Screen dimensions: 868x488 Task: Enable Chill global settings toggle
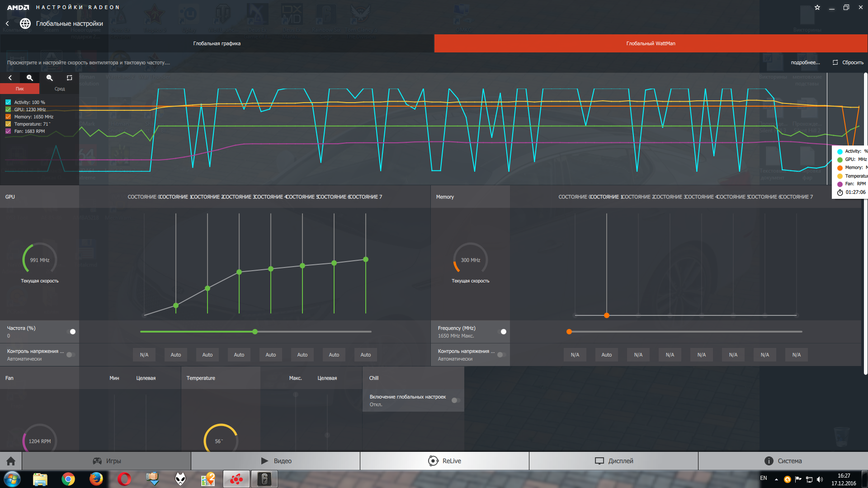click(x=456, y=400)
